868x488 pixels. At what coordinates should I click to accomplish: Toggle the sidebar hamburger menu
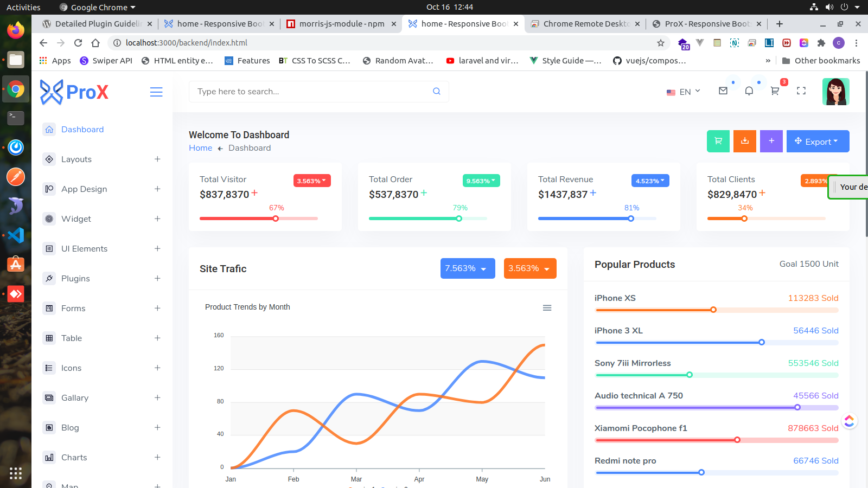pos(156,92)
